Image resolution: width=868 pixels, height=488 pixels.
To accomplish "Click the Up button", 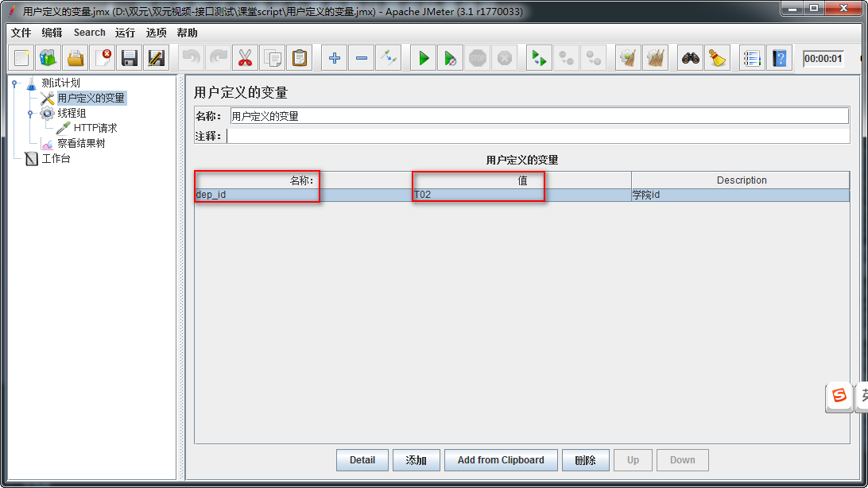I will 633,460.
